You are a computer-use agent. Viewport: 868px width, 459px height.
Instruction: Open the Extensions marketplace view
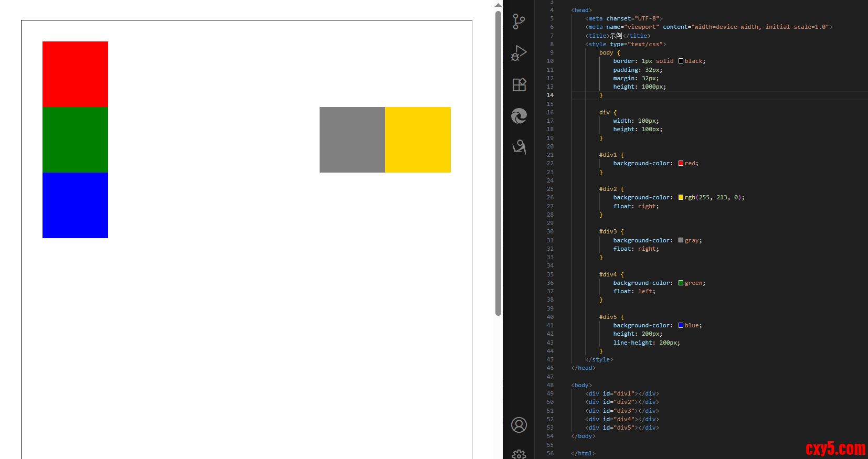[x=518, y=84]
